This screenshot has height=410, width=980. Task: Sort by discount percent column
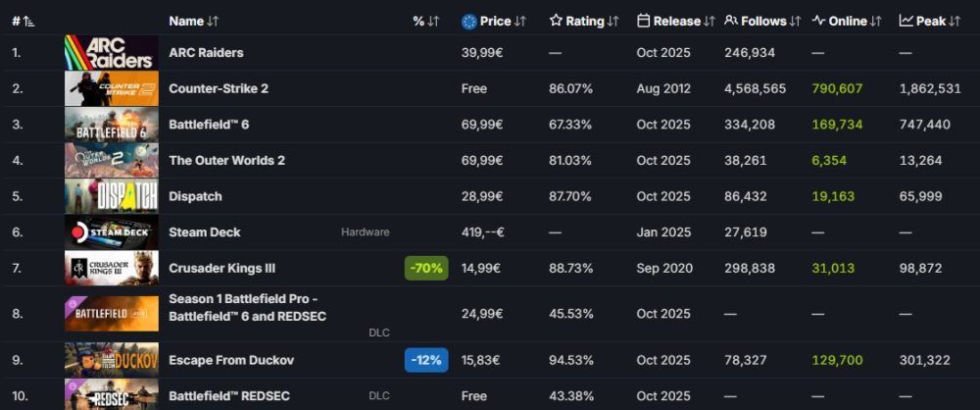click(426, 22)
